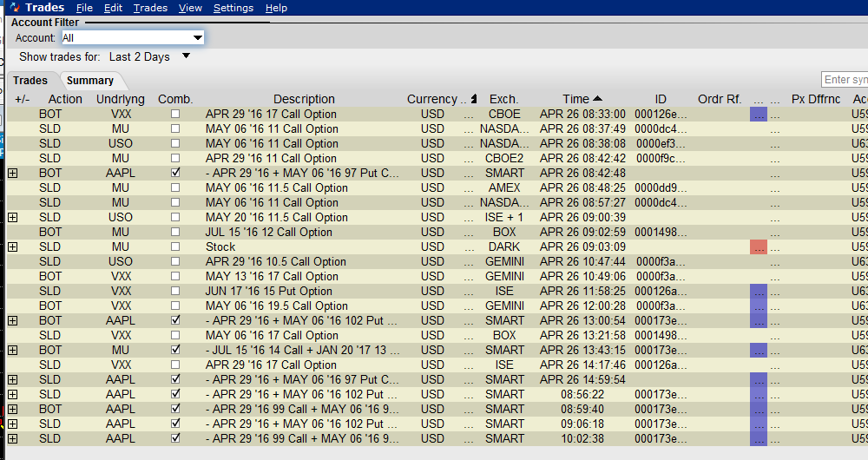
Task: Click secondary sort indicator next to Currency header
Action: point(474,99)
